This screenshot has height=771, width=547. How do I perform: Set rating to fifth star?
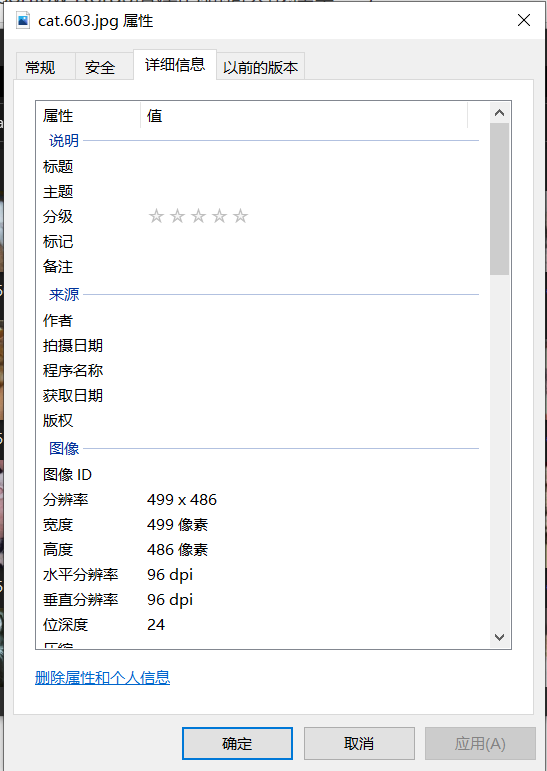(241, 216)
